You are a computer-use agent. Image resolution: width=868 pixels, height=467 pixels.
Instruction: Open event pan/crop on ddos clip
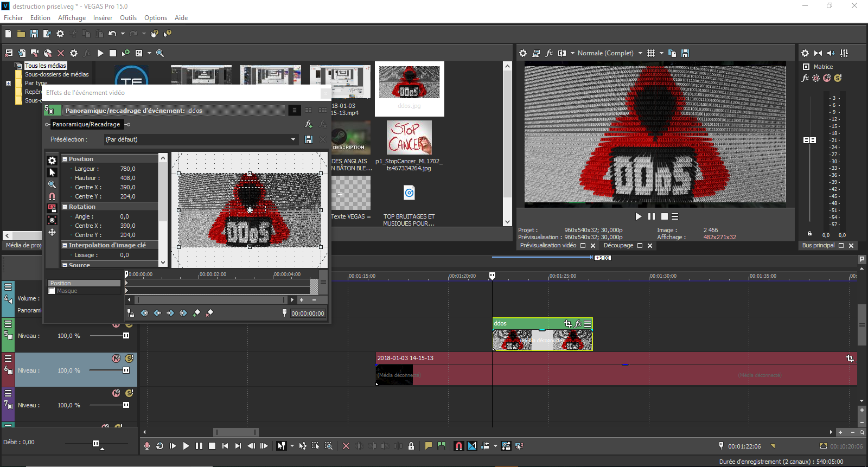567,323
